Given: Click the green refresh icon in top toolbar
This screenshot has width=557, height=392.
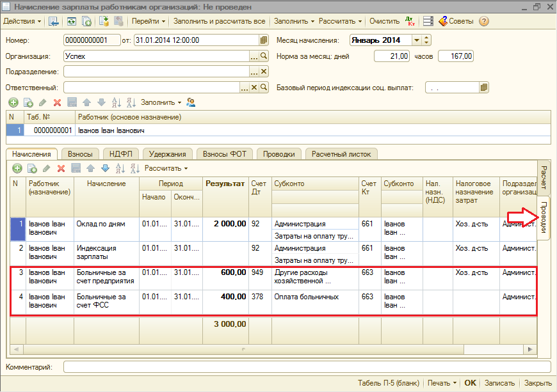Looking at the screenshot, I should [72, 21].
